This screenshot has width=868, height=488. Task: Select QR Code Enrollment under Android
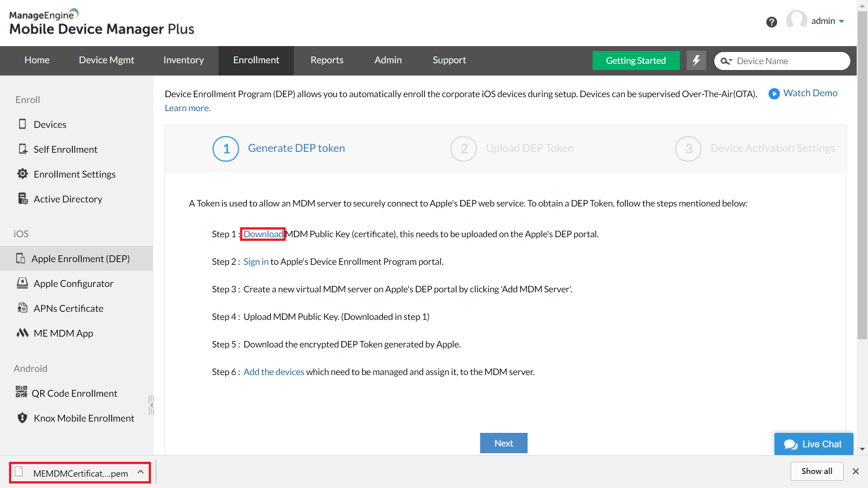(74, 393)
